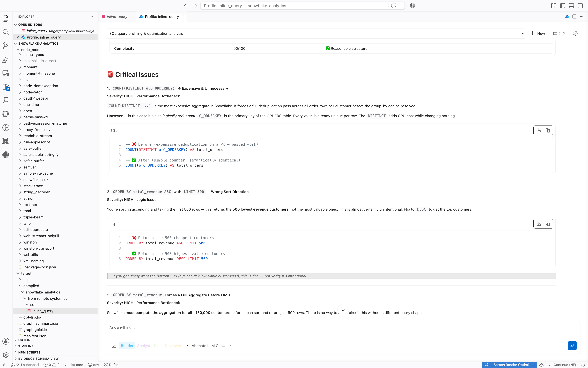588x368 pixels.
Task: Toggle the secondary side bar
Action: (580, 6)
